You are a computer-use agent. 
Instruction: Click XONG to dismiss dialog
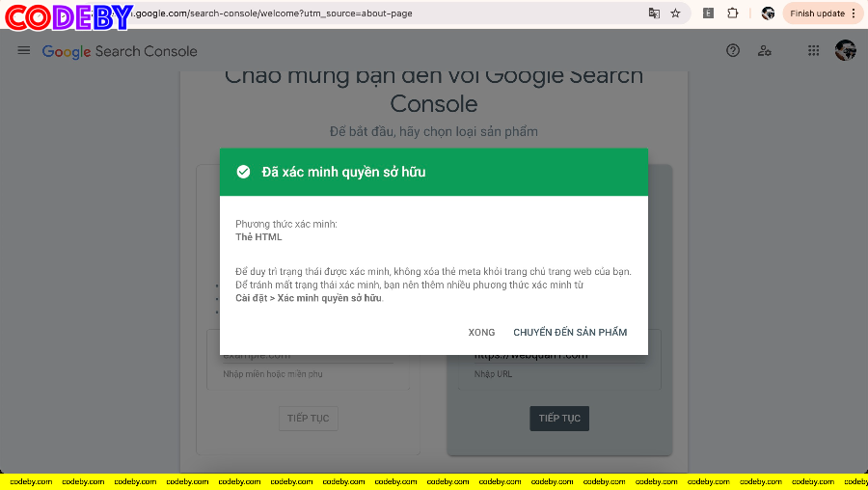point(481,332)
